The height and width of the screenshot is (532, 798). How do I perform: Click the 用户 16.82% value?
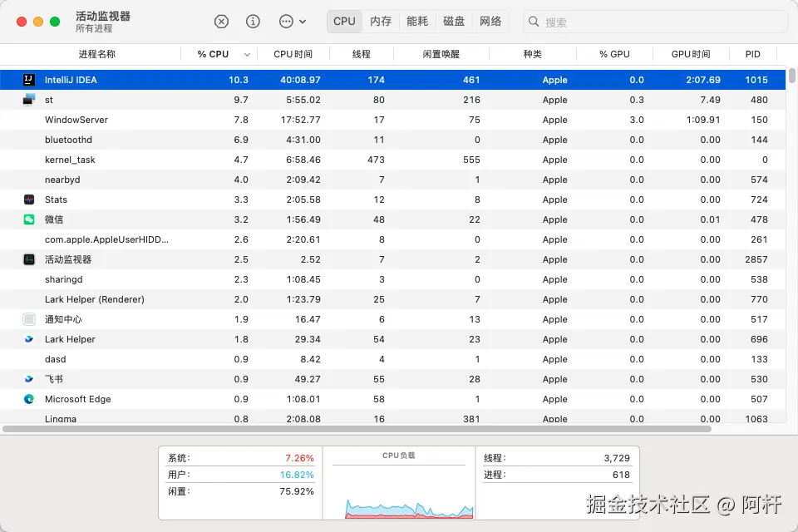point(297,475)
